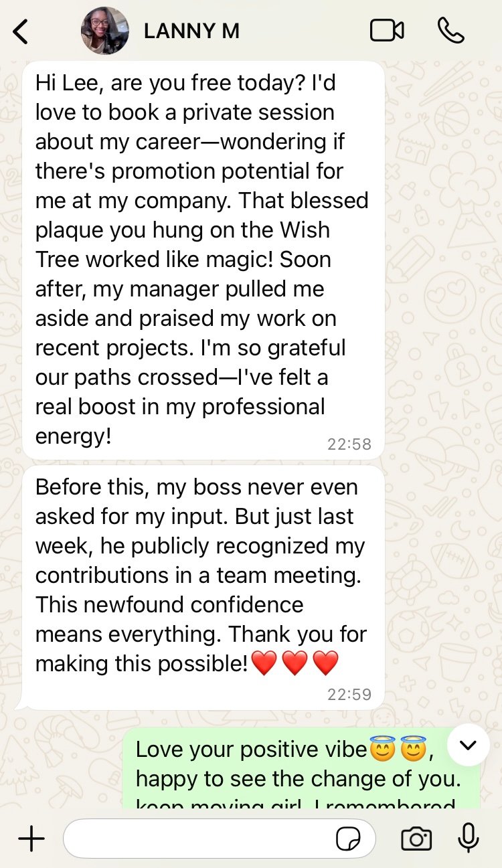
Task: Open the plus attachment menu
Action: [x=31, y=839]
